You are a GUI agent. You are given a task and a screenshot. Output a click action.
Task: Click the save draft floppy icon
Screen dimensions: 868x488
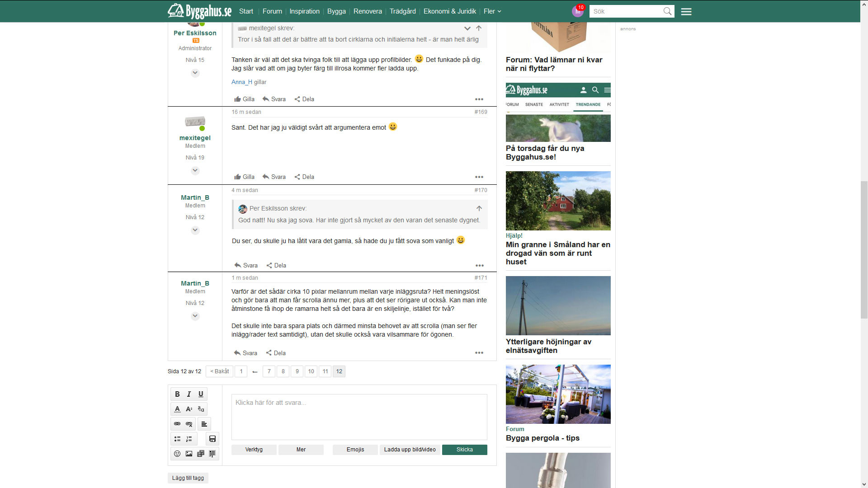pyautogui.click(x=212, y=439)
